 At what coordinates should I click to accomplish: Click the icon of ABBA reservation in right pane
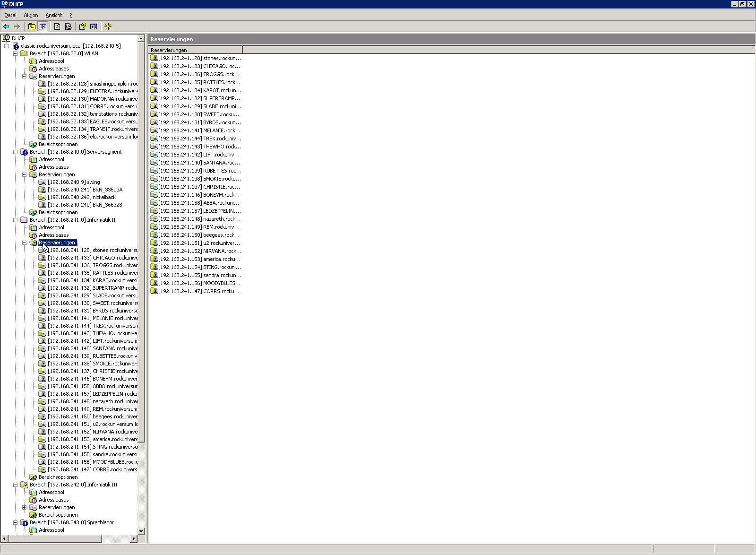click(154, 203)
